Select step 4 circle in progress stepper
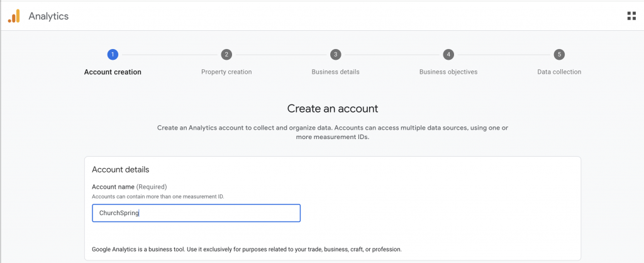The image size is (644, 263). [x=448, y=54]
